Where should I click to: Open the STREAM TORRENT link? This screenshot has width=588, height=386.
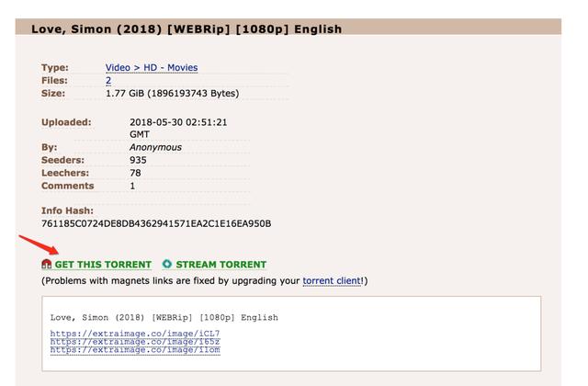(x=220, y=265)
